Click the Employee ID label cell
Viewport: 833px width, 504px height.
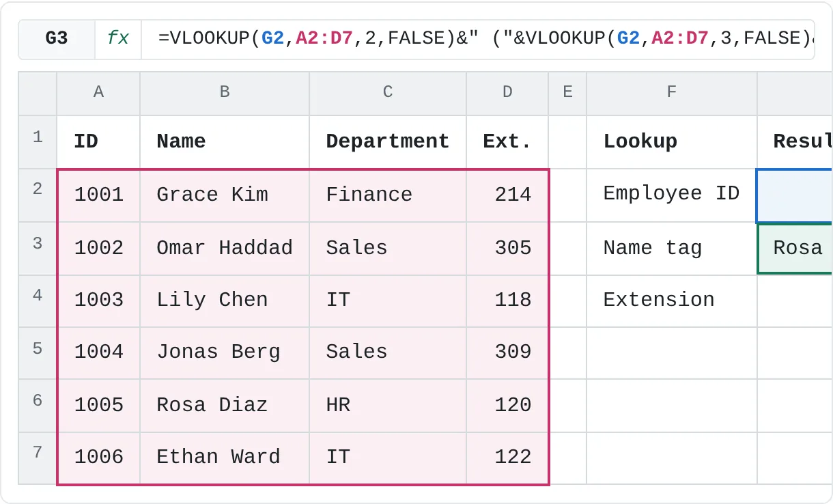point(672,195)
